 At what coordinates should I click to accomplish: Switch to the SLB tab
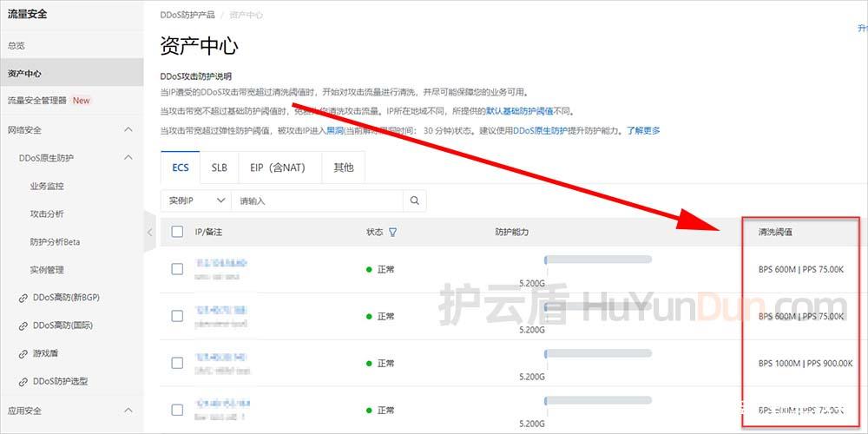coord(220,168)
